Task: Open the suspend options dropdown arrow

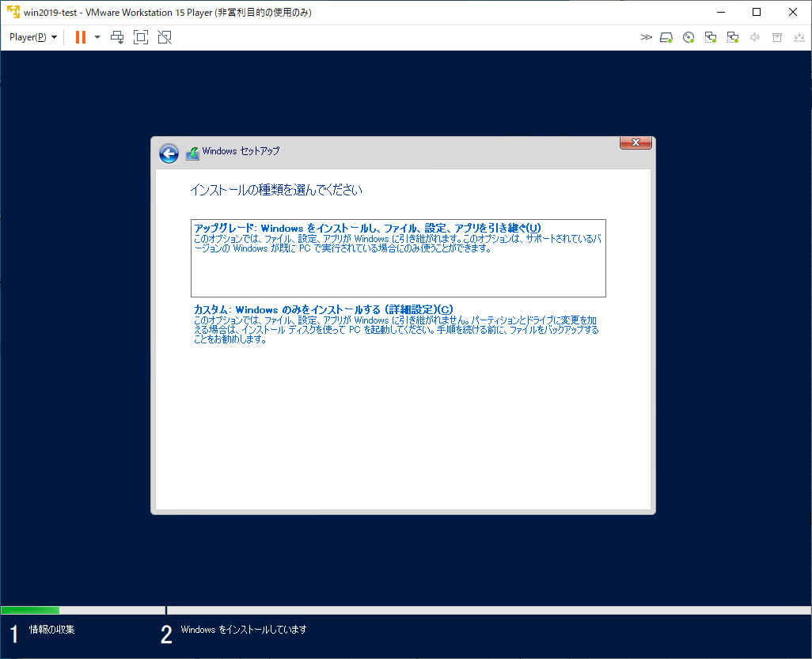Action: click(x=96, y=36)
